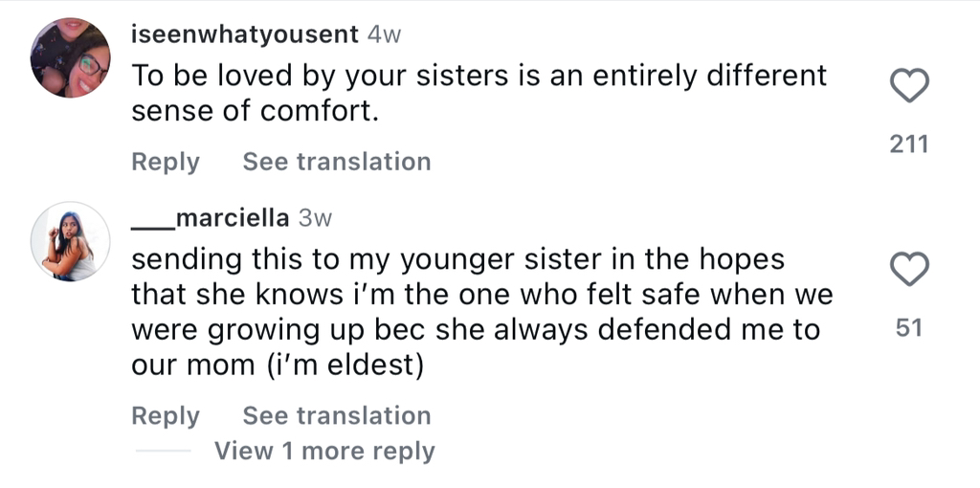View the 211 likes count
This screenshot has width=980, height=488.
[909, 144]
